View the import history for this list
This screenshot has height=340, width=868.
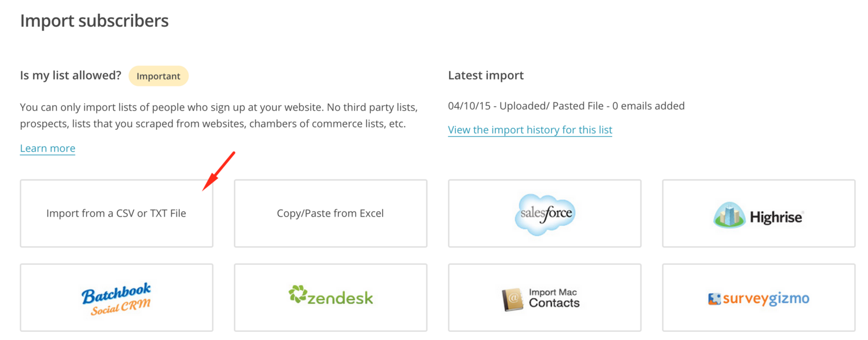click(x=530, y=130)
